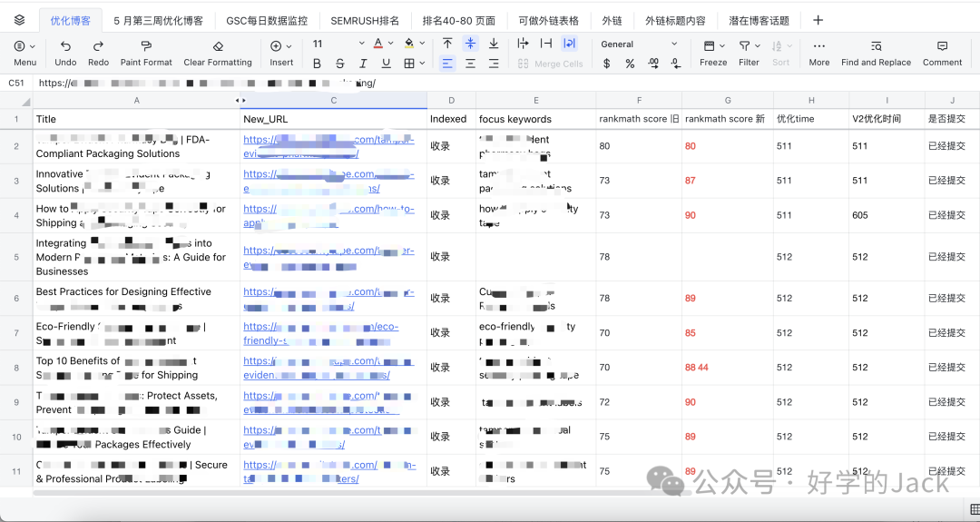The image size is (980, 522).
Task: Undo the last action
Action: [x=65, y=54]
